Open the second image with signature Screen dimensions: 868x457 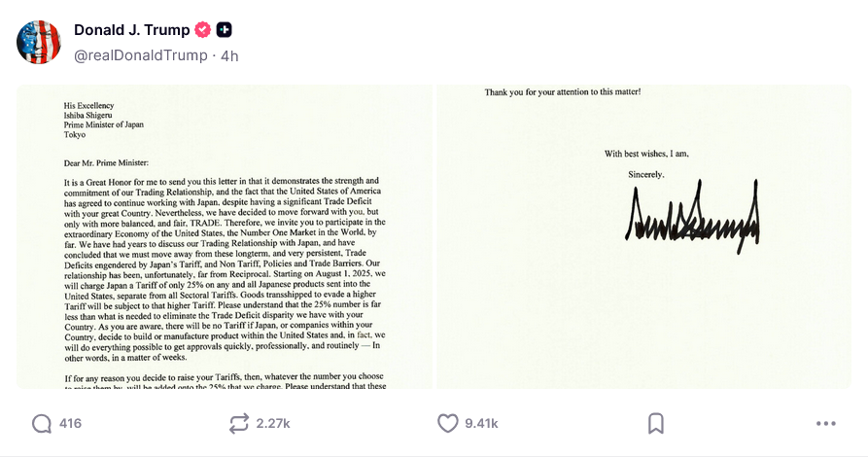[643, 237]
